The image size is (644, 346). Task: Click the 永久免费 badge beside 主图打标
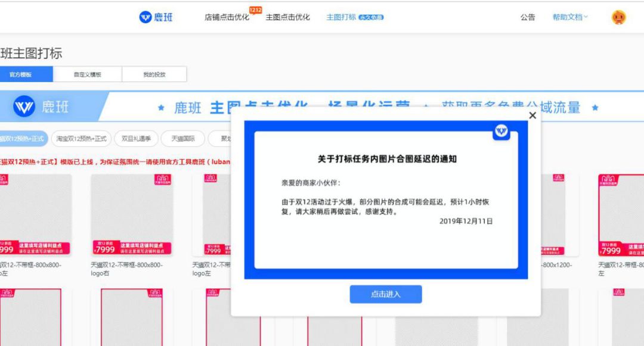[371, 17]
